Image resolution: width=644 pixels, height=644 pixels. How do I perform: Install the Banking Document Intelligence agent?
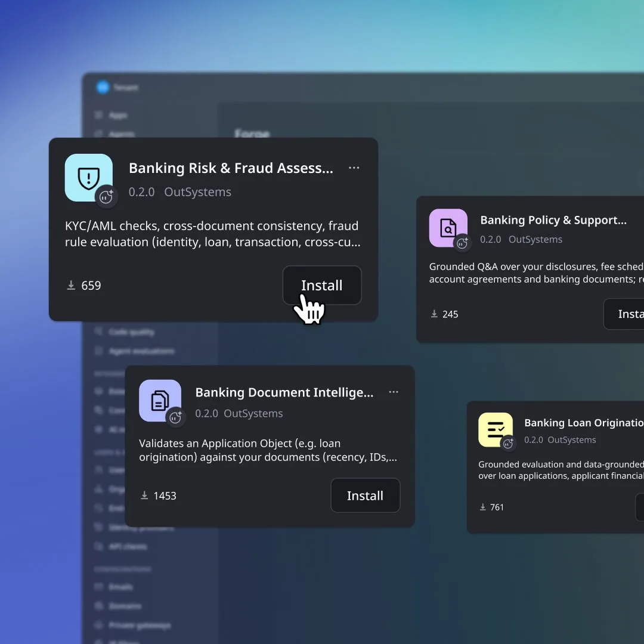(x=365, y=496)
